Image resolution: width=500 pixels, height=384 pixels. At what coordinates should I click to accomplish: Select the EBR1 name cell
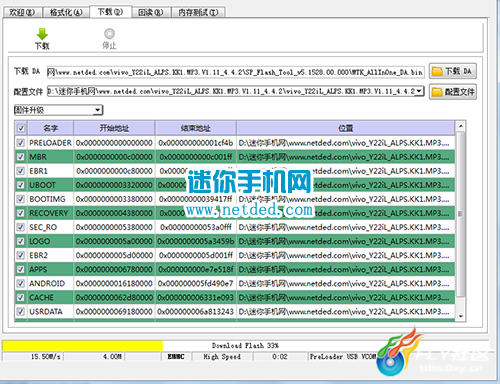[50, 171]
